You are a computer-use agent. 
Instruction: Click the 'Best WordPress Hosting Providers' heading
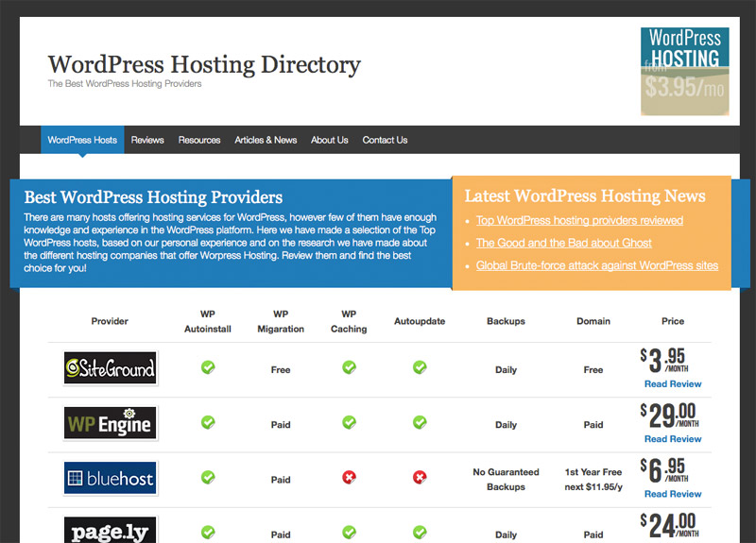click(x=153, y=197)
